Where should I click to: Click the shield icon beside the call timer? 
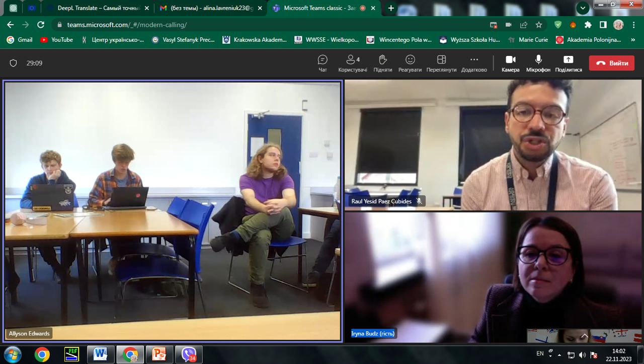pos(14,63)
